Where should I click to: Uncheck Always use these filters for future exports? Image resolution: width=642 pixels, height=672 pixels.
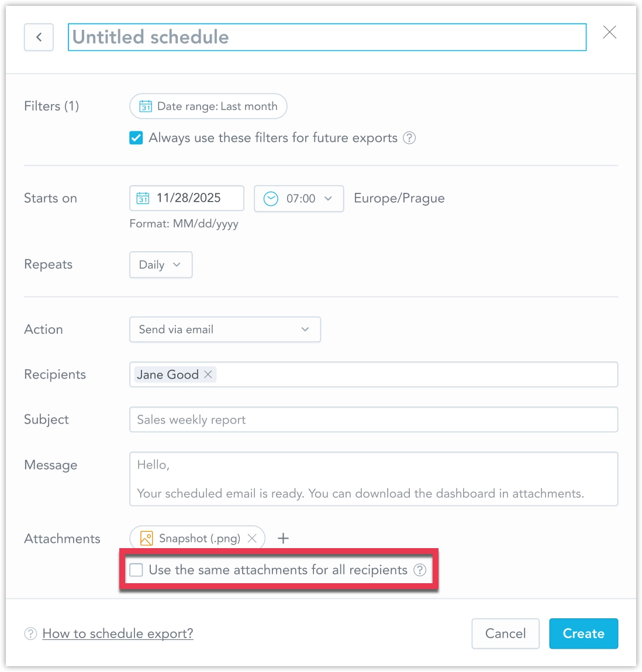tap(136, 138)
